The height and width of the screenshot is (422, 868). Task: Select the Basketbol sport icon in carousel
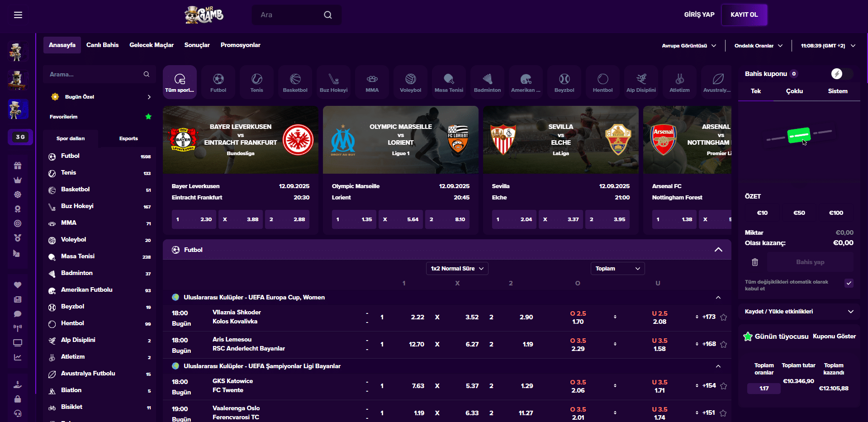click(x=295, y=82)
